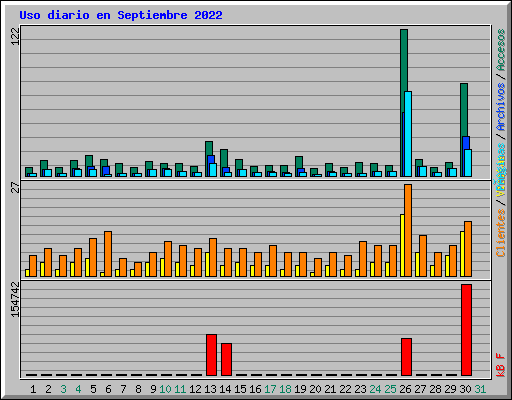The width and height of the screenshot is (512, 400).
Task: Select the red KB bar for day 13
Action: click(x=211, y=355)
